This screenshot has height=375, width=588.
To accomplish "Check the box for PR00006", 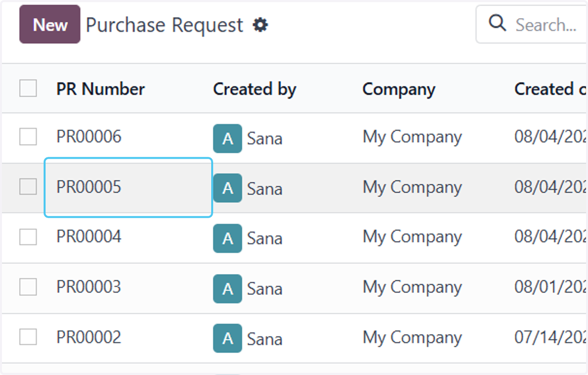I will pyautogui.click(x=28, y=137).
